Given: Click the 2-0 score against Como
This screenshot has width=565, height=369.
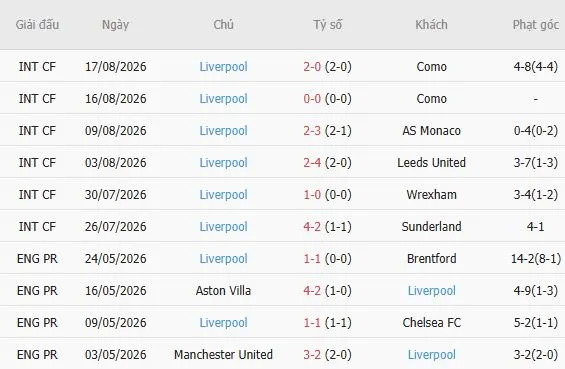Looking at the screenshot, I should point(312,67).
